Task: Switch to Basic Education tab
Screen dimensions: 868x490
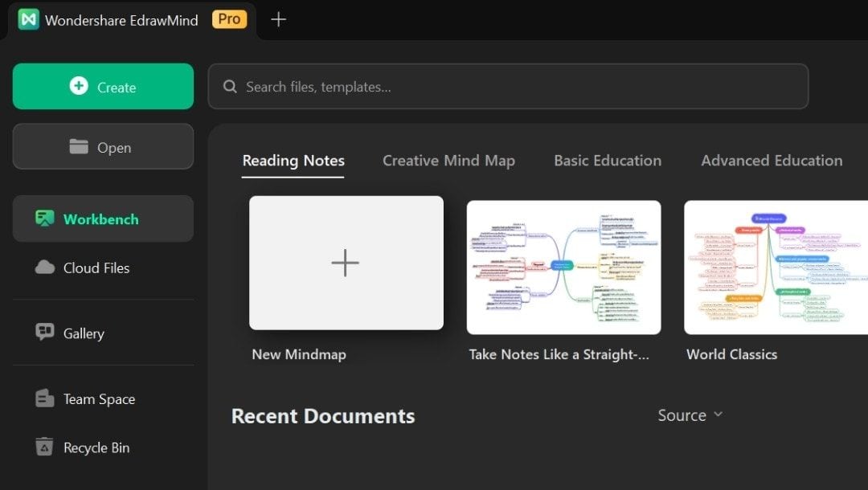Action: pyautogui.click(x=608, y=161)
